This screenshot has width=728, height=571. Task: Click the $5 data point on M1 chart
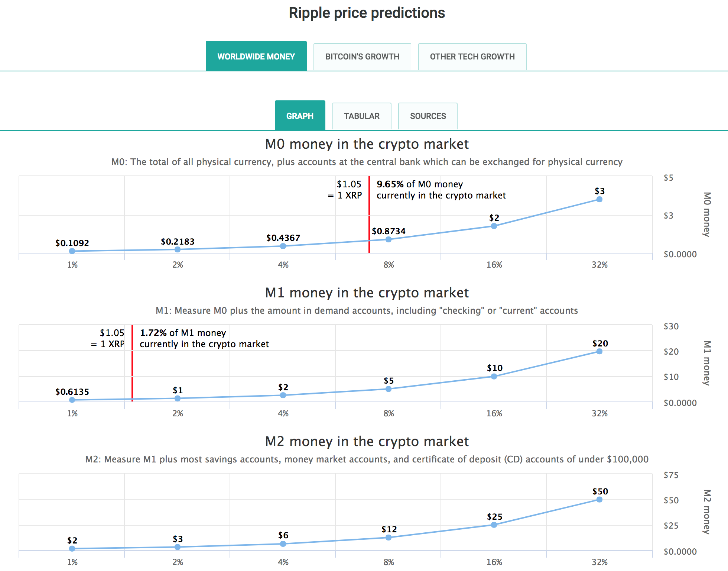[389, 389]
